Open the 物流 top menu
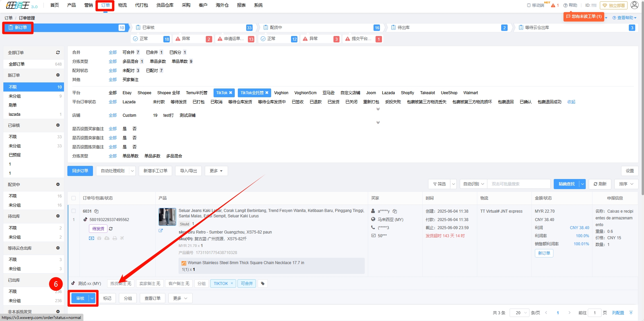 122,5
